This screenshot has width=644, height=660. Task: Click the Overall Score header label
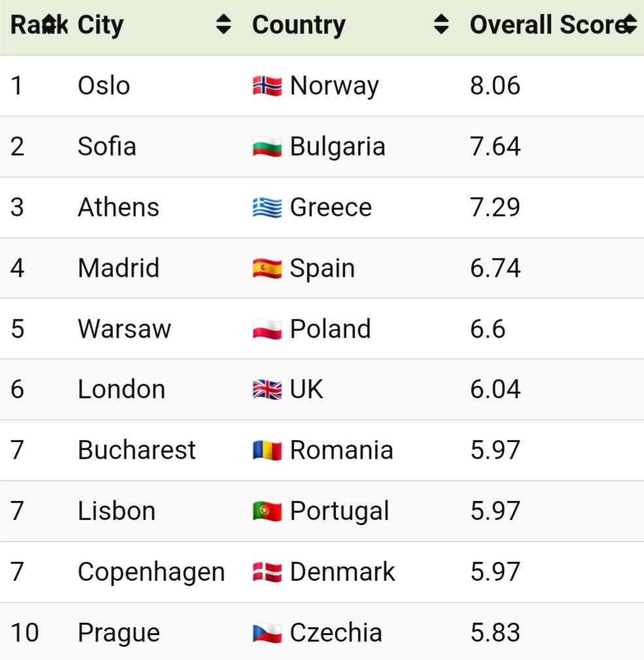[x=546, y=25]
